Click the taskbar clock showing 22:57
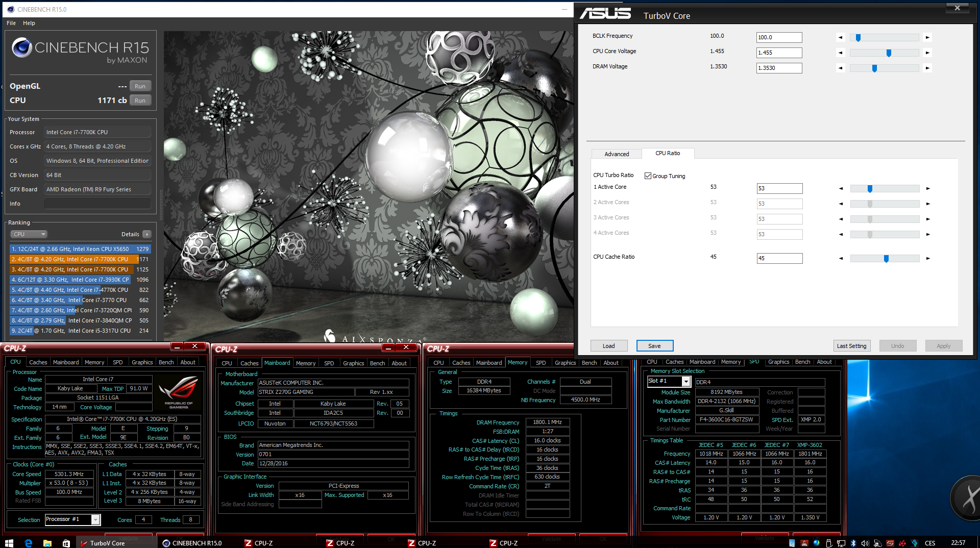 click(958, 543)
